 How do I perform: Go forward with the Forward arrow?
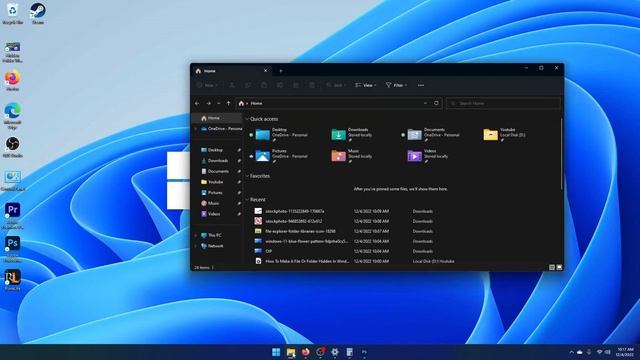pyautogui.click(x=209, y=103)
